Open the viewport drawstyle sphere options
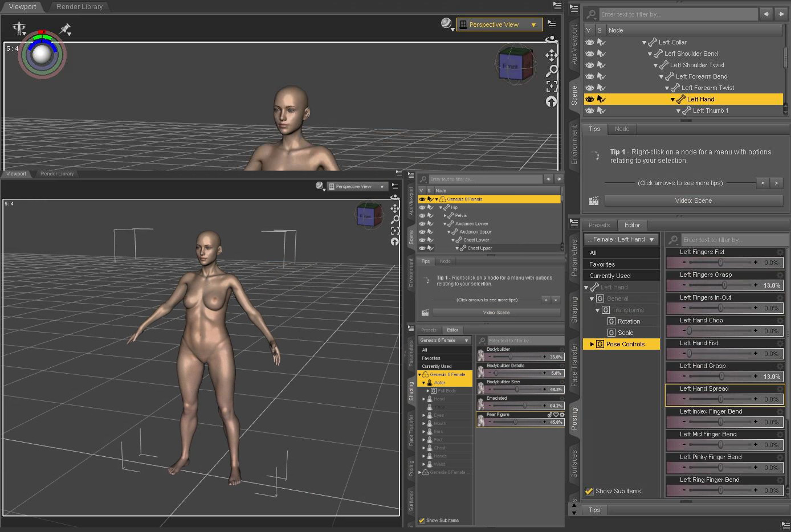Viewport: 791px width, 532px height. [446, 24]
